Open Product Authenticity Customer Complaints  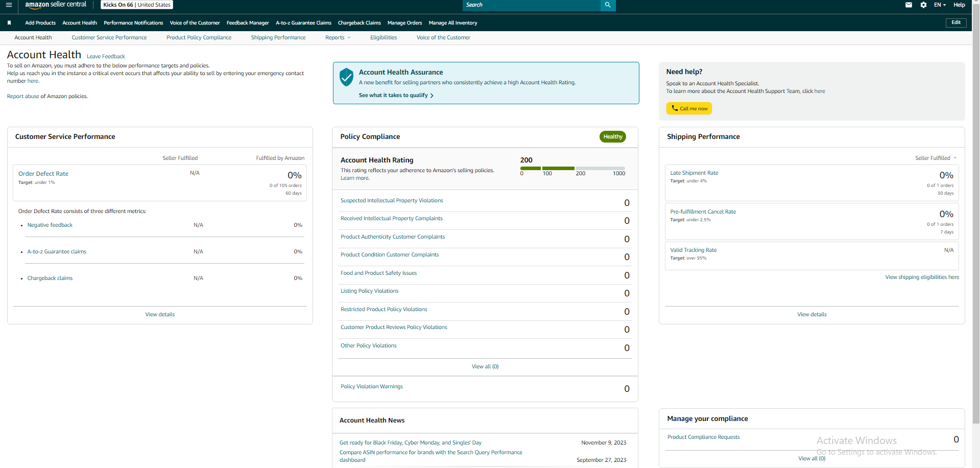point(393,237)
